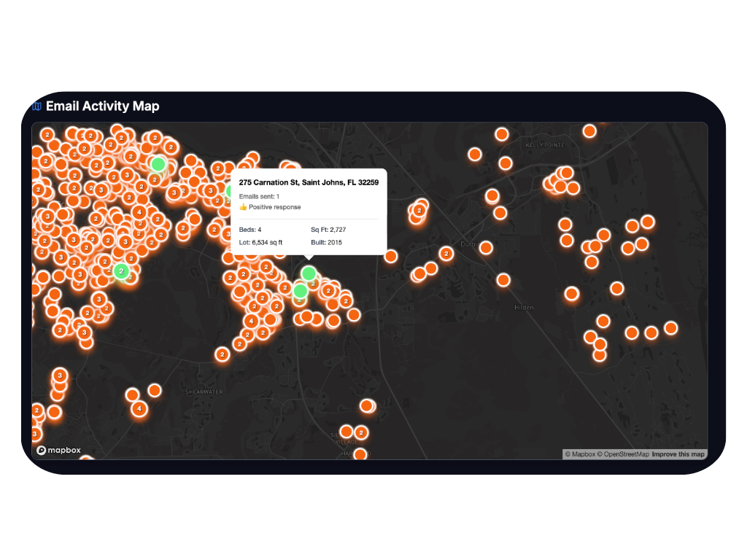This screenshot has height=560, width=747.
Task: Click the thumbs up Positive response icon
Action: (243, 207)
